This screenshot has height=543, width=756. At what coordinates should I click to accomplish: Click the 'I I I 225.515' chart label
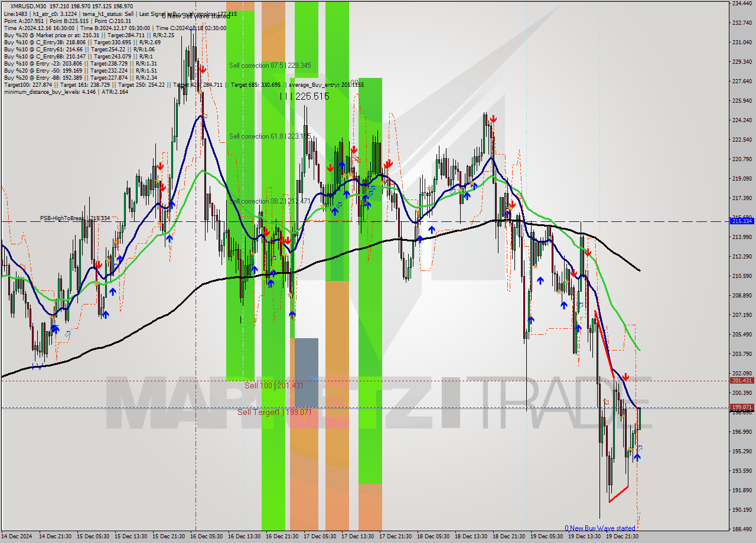pos(304,96)
